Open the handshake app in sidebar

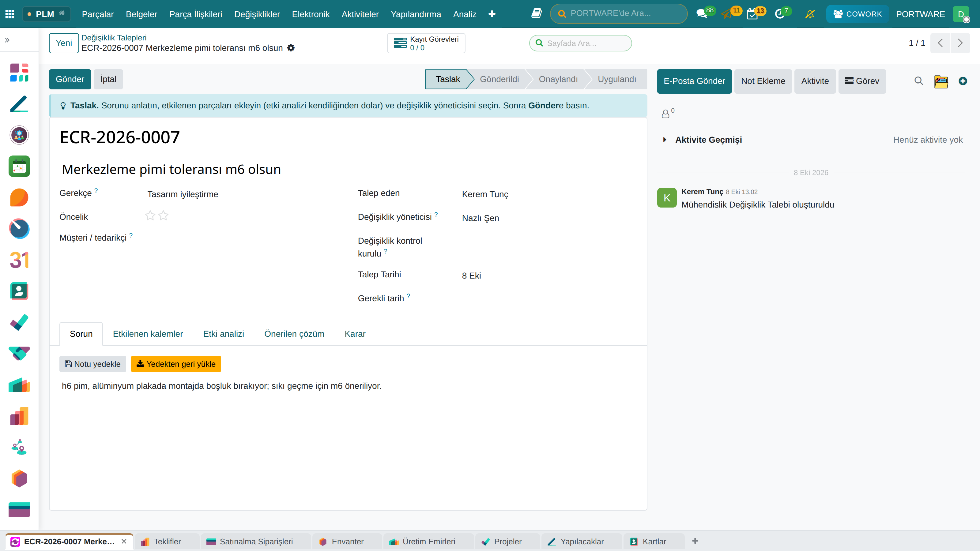pyautogui.click(x=19, y=354)
